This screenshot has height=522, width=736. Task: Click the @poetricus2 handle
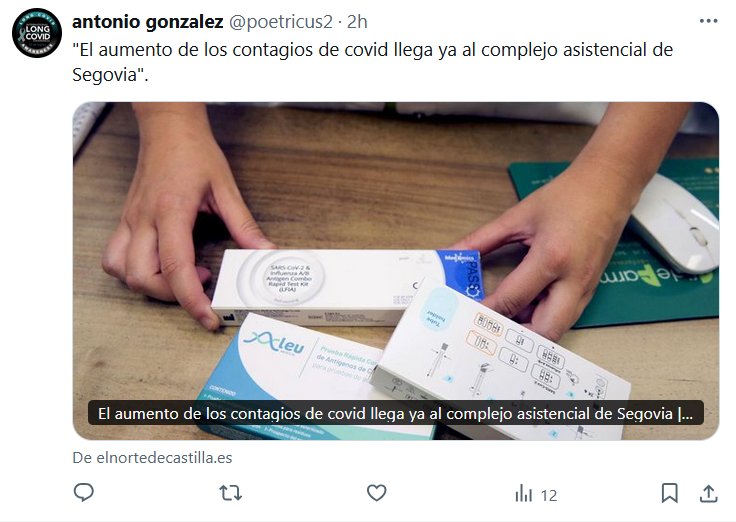pyautogui.click(x=280, y=22)
